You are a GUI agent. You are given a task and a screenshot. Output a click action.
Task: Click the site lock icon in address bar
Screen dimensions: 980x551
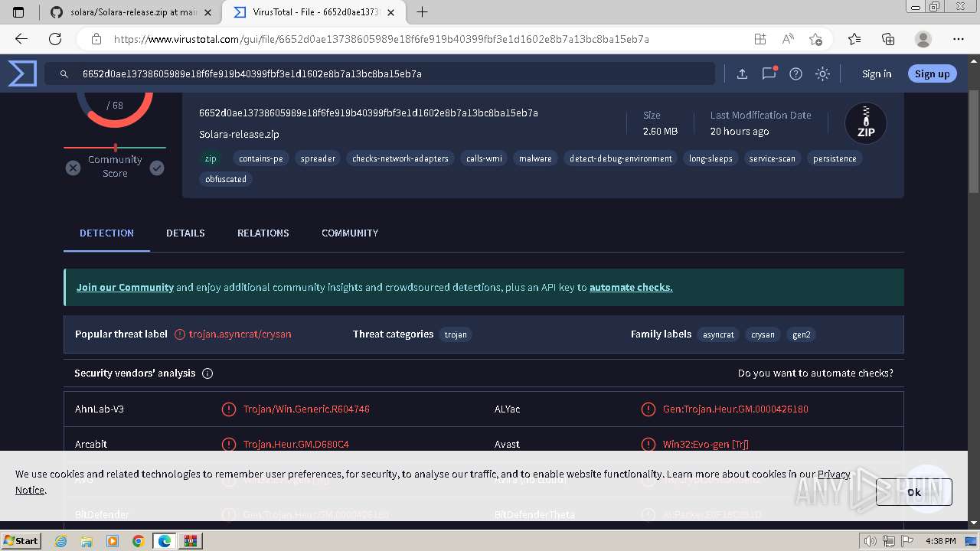[x=96, y=39]
